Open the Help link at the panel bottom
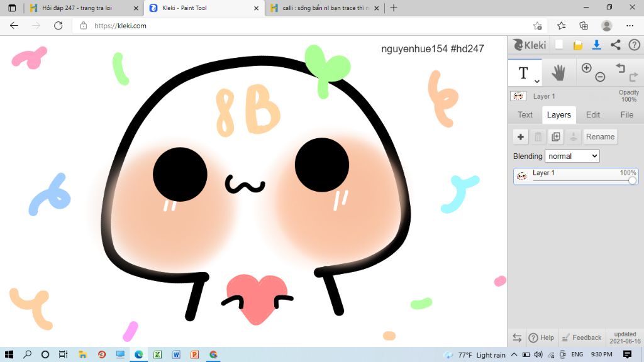Image resolution: width=644 pixels, height=362 pixels. click(x=541, y=337)
